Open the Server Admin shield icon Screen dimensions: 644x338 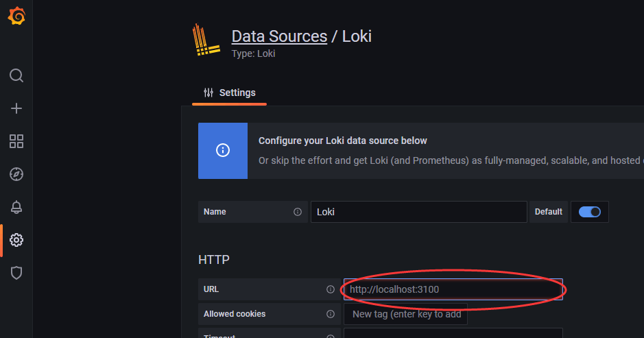16,273
